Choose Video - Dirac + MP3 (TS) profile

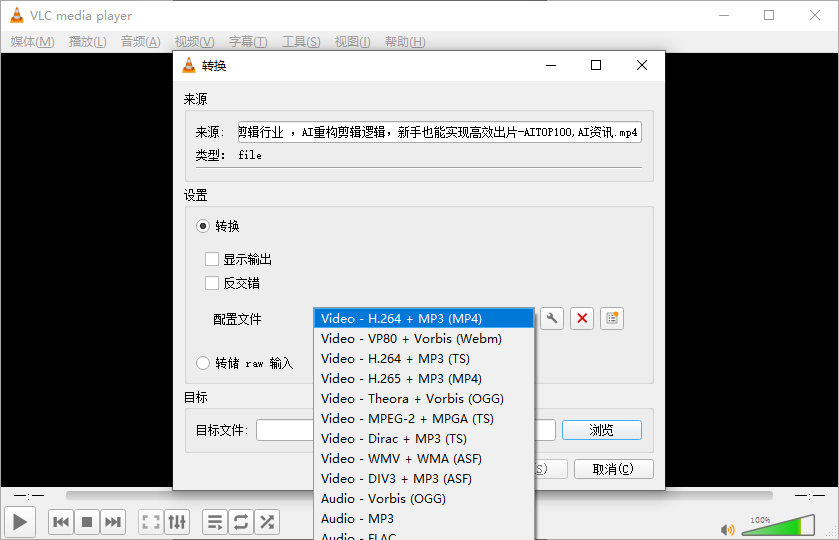[x=424, y=439]
